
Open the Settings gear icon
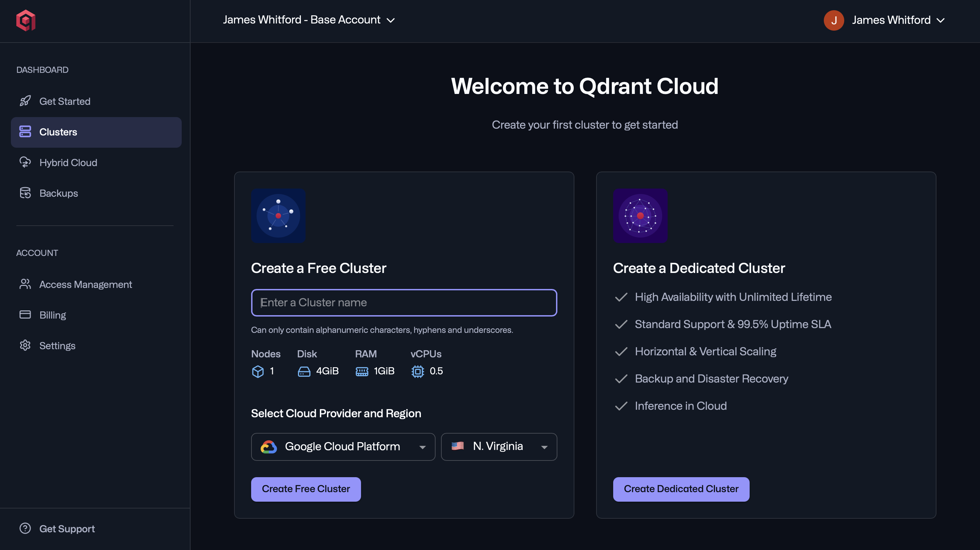25,345
